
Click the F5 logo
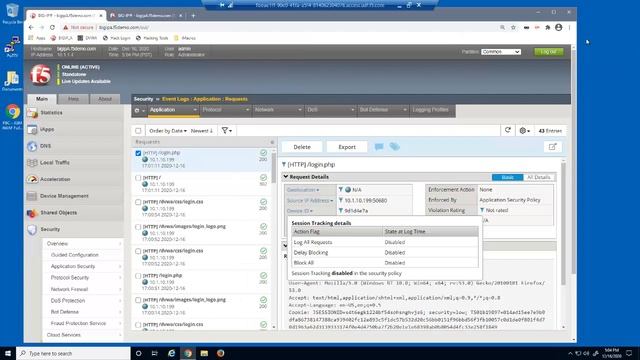[x=40, y=75]
